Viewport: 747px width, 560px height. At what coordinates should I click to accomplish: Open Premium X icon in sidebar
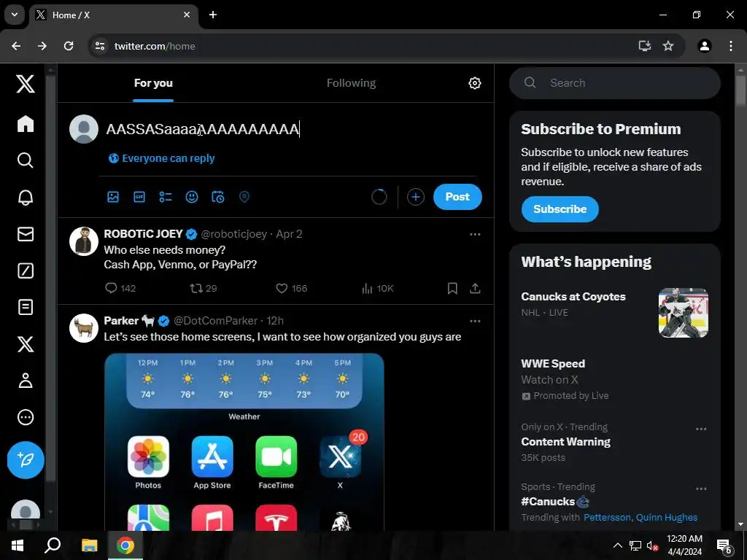pyautogui.click(x=26, y=344)
